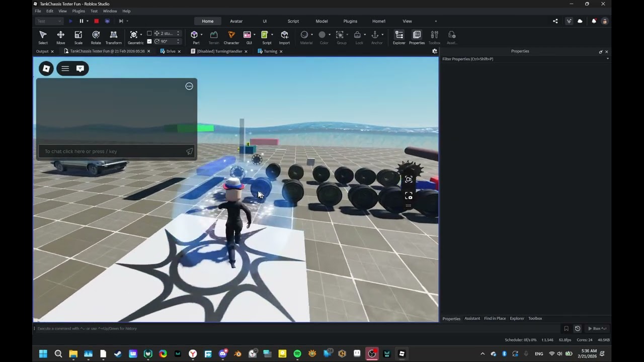Screen dimensions: 644x362
Task: Expand the pause options dropdown arrow
Action: coord(88,21)
